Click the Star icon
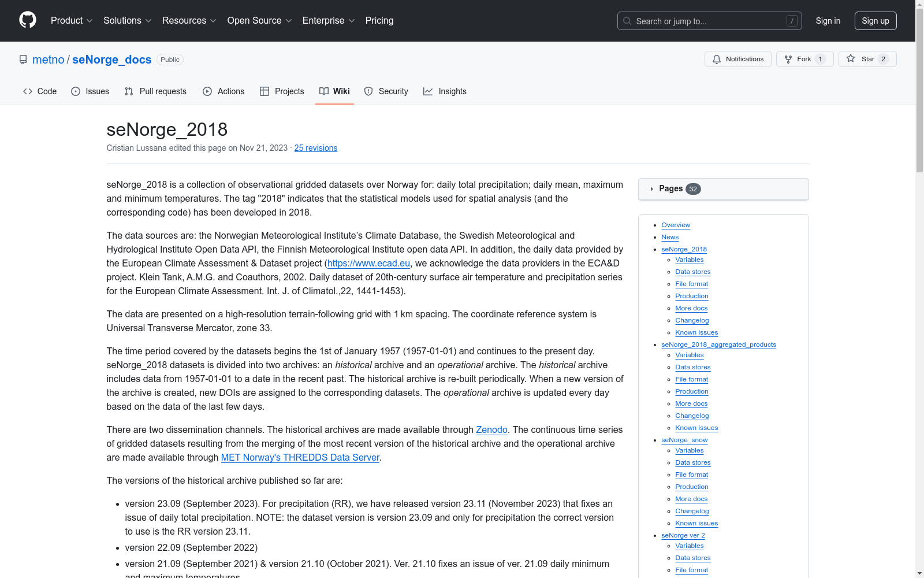Image resolution: width=924 pixels, height=578 pixels. pyautogui.click(x=851, y=58)
